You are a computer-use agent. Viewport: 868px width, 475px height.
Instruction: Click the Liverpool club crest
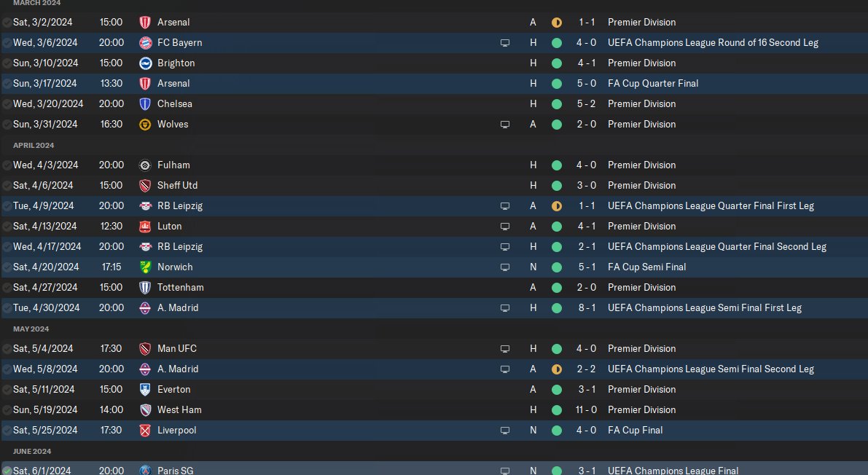(145, 431)
